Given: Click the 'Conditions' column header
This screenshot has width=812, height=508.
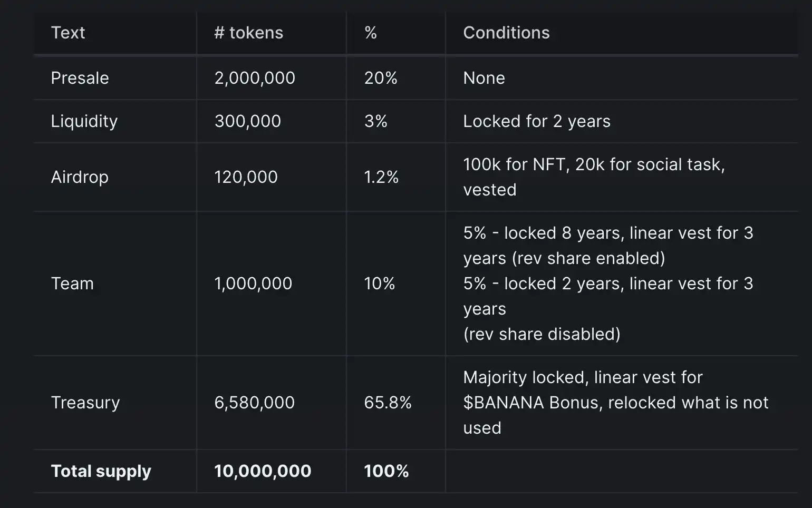Looking at the screenshot, I should [506, 33].
